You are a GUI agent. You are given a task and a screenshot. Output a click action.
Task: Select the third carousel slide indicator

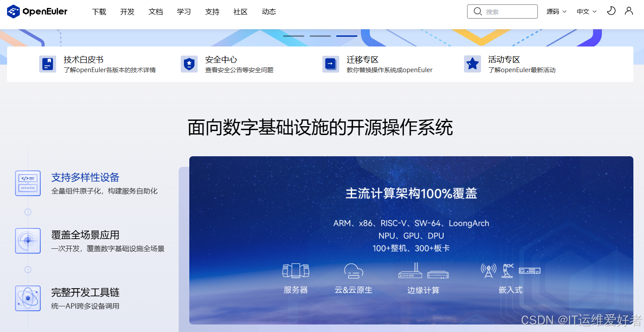tap(347, 36)
